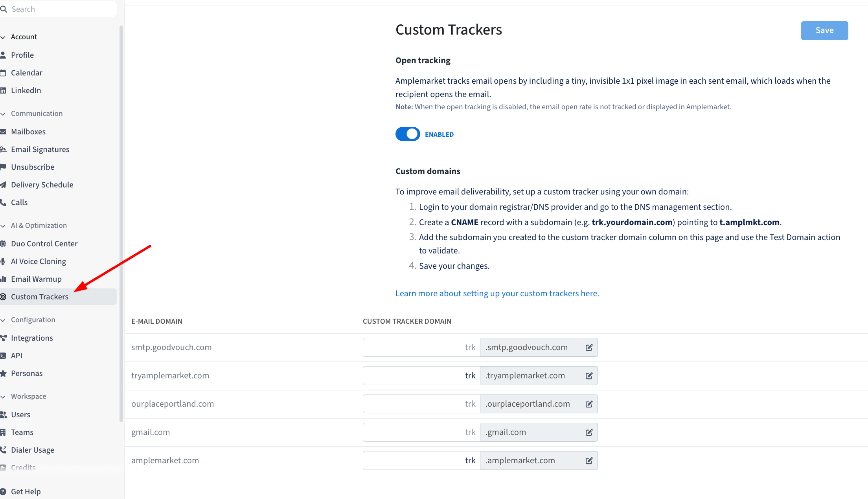Click edit icon for tryamplemarket.com tracker

tap(589, 376)
